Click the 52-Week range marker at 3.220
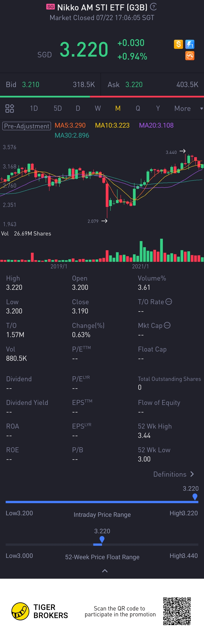The width and height of the screenshot is (204, 644). [x=102, y=540]
